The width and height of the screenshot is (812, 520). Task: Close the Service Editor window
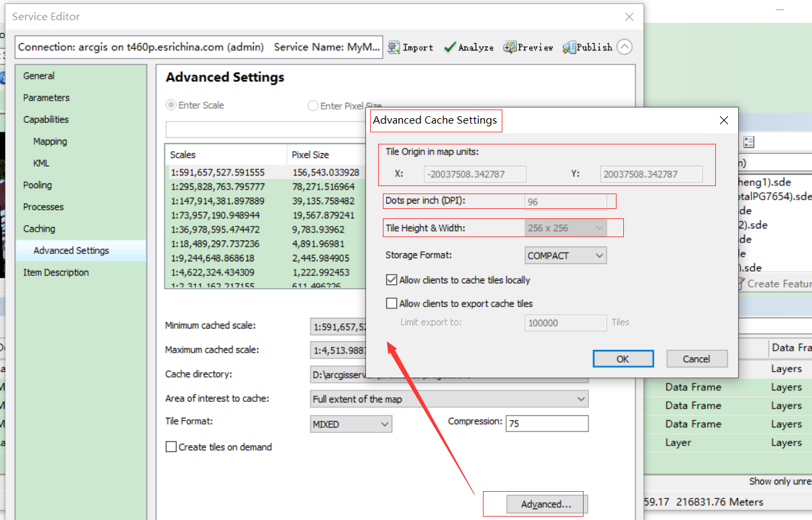(629, 17)
